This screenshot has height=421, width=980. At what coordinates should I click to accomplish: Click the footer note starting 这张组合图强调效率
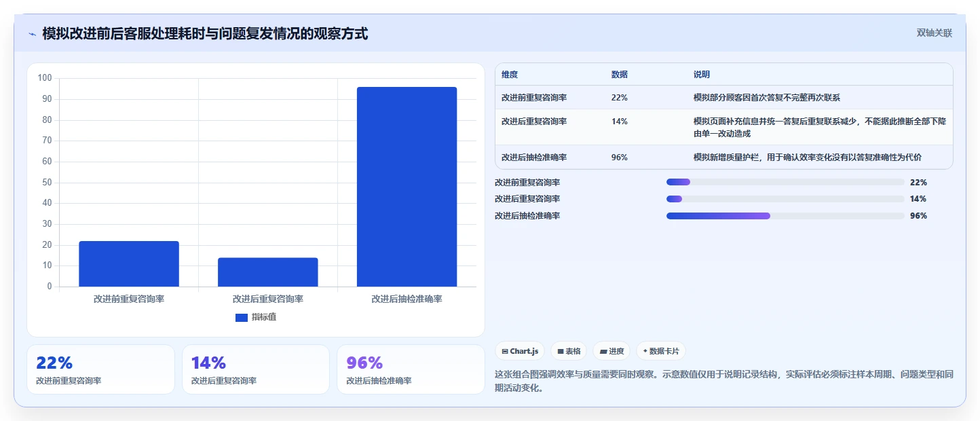pyautogui.click(x=725, y=382)
